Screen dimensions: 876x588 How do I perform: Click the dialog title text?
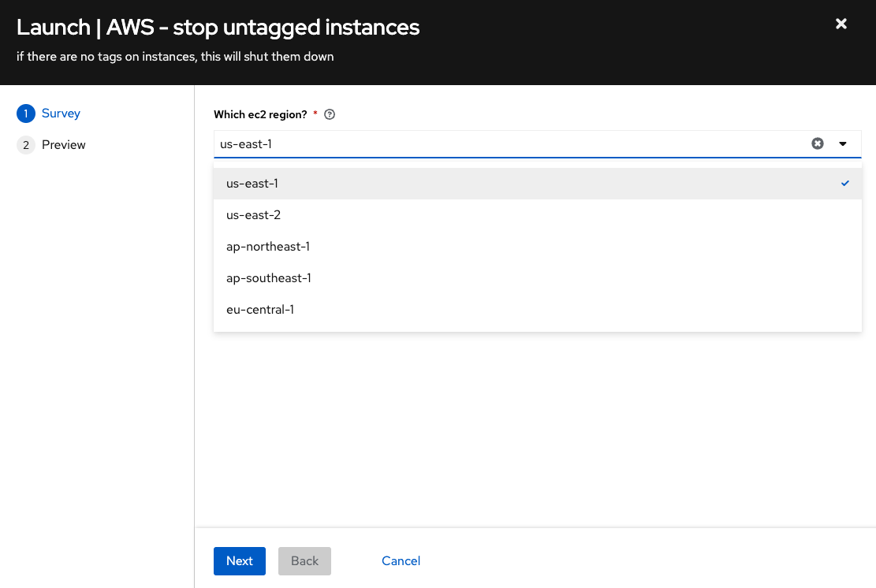point(218,27)
